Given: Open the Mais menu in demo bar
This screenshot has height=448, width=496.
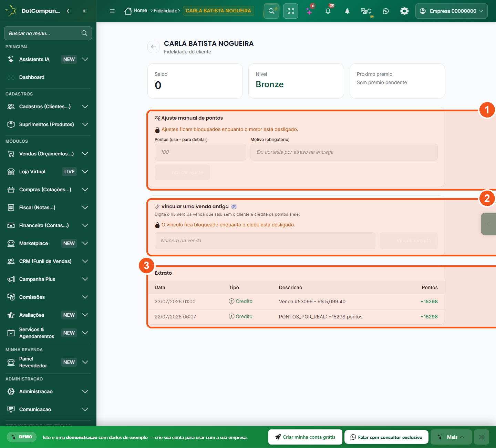Looking at the screenshot, I should [451, 437].
